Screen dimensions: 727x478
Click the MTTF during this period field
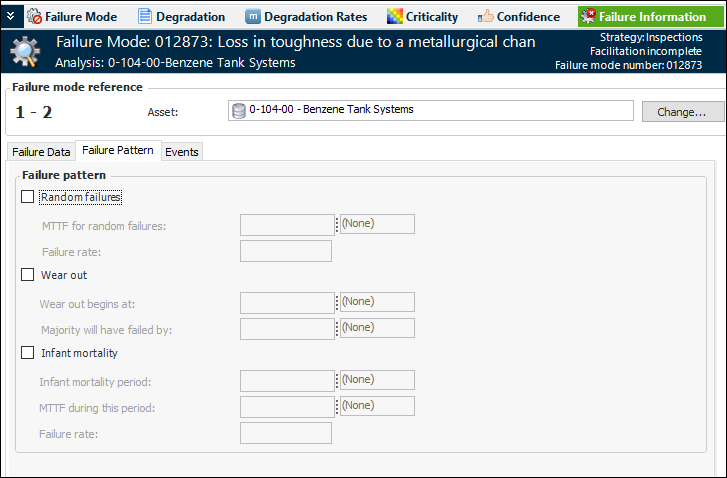click(287, 407)
